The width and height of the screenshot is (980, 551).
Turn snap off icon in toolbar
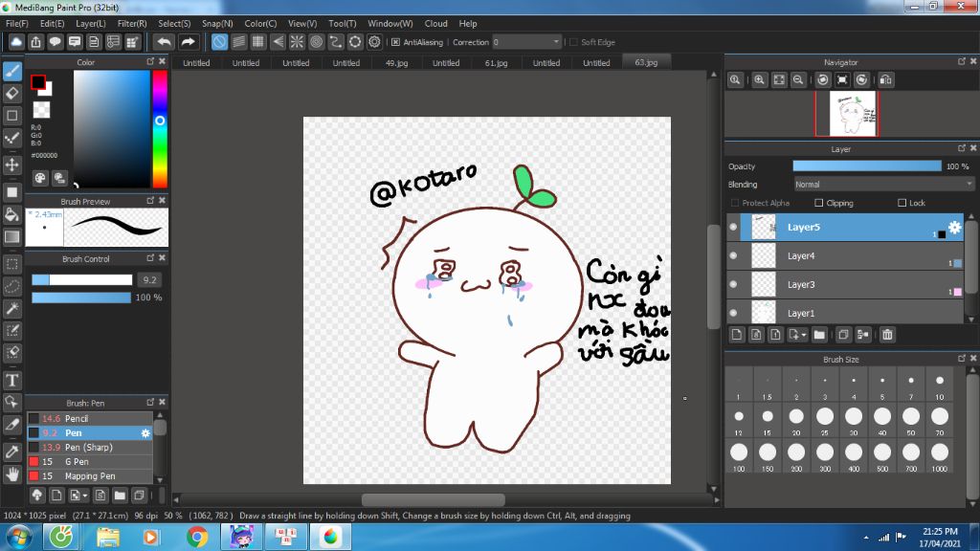click(x=219, y=42)
